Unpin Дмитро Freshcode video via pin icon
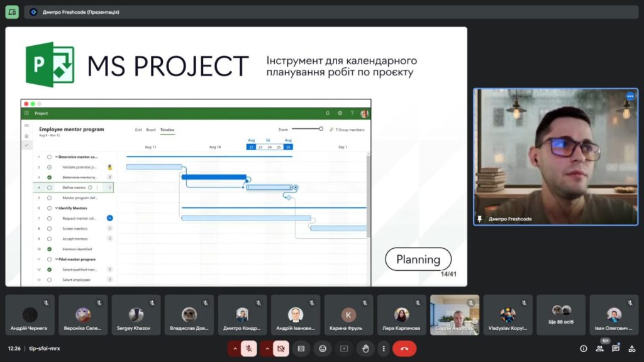 pos(479,219)
